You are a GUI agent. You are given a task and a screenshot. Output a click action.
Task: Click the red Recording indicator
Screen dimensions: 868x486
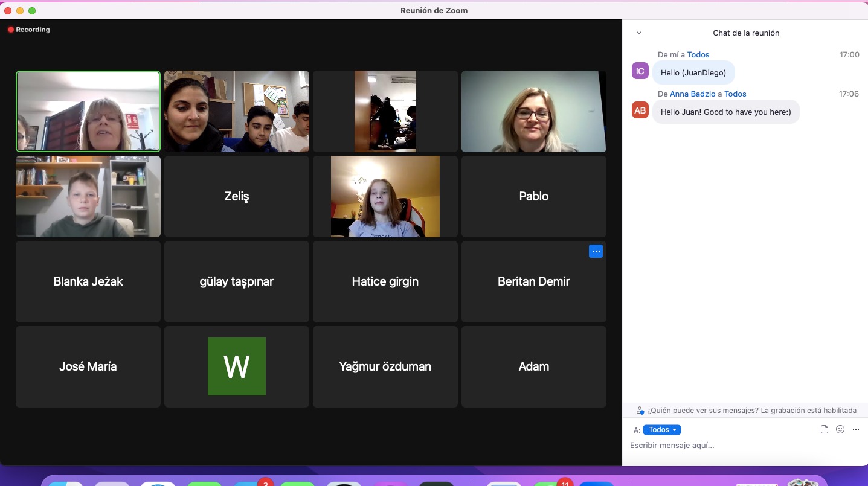click(29, 30)
